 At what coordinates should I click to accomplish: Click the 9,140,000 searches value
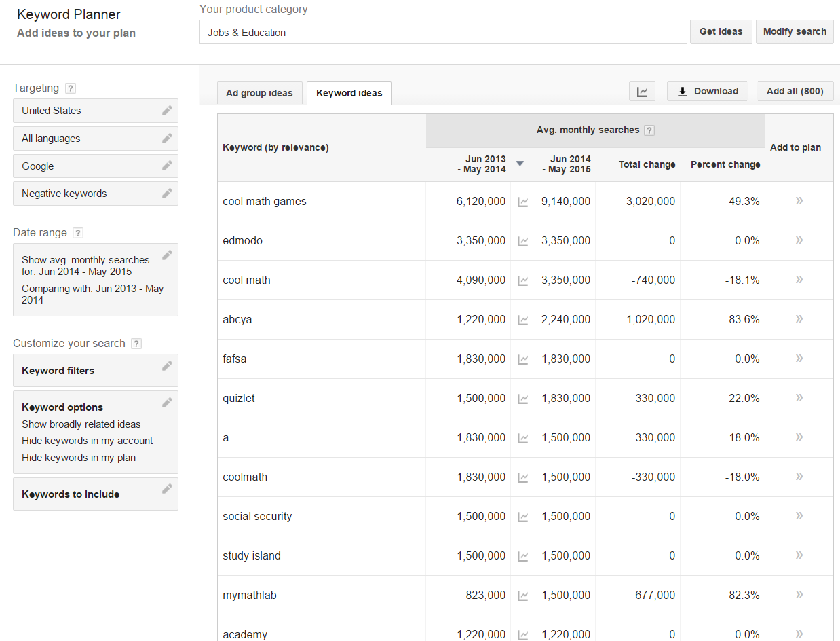click(566, 202)
